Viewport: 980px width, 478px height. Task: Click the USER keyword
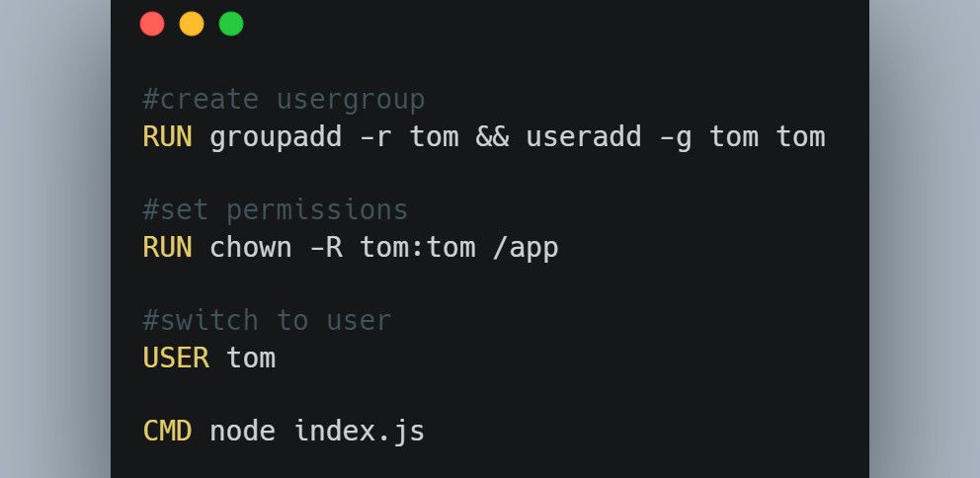176,357
